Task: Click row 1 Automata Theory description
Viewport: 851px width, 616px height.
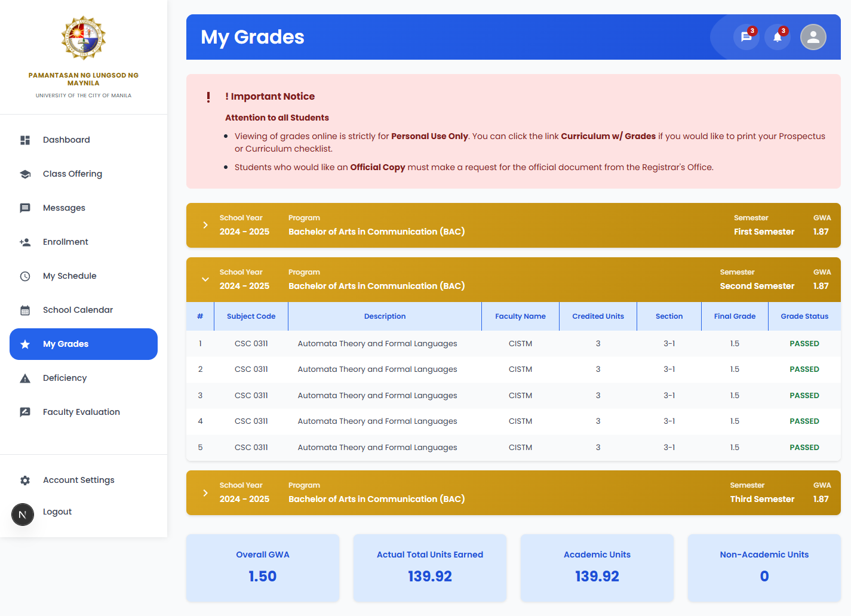Action: click(377, 344)
